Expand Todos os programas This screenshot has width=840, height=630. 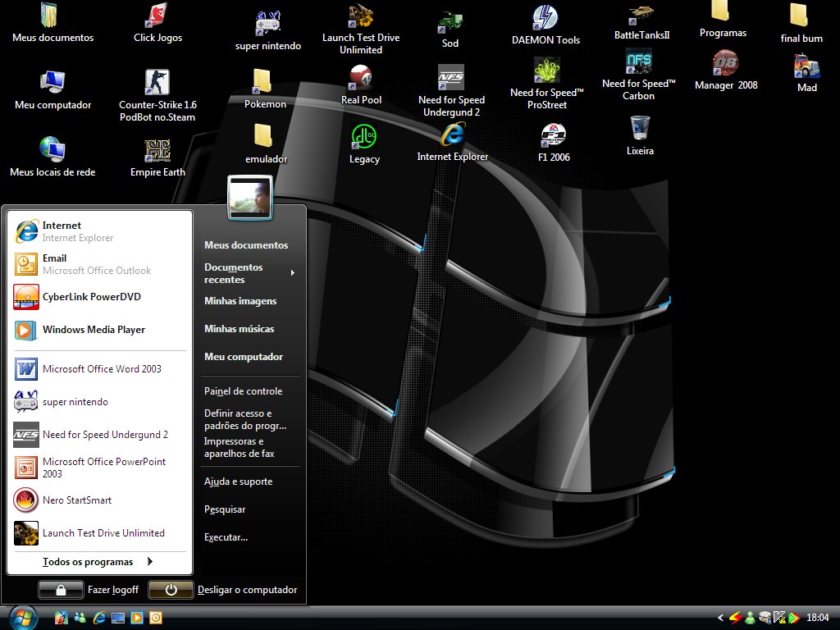(x=100, y=561)
